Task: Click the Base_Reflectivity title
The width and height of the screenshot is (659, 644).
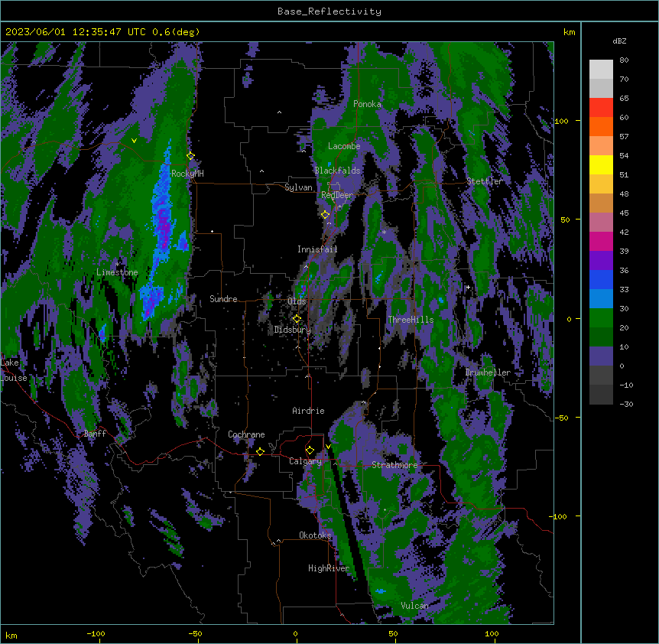Action: [329, 11]
